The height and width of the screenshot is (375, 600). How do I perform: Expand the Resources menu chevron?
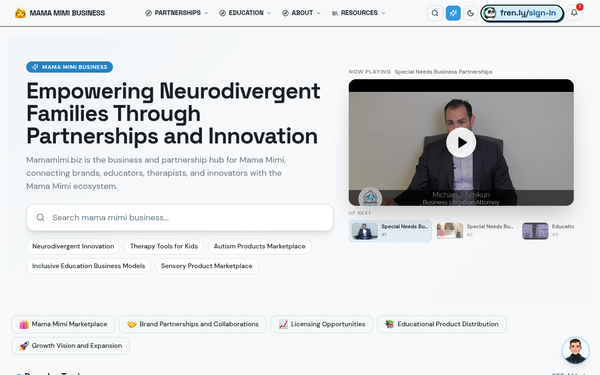(383, 13)
